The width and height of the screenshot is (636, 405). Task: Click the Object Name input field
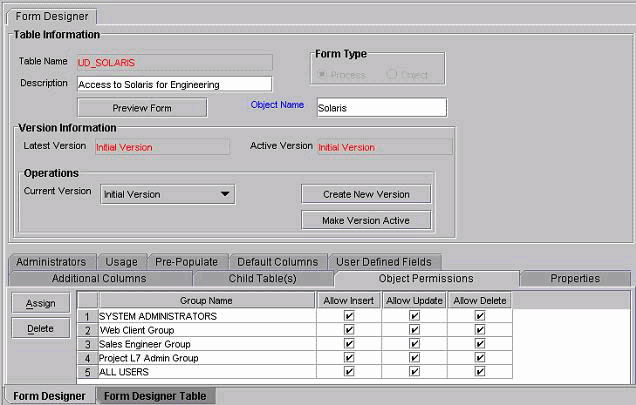coord(379,107)
